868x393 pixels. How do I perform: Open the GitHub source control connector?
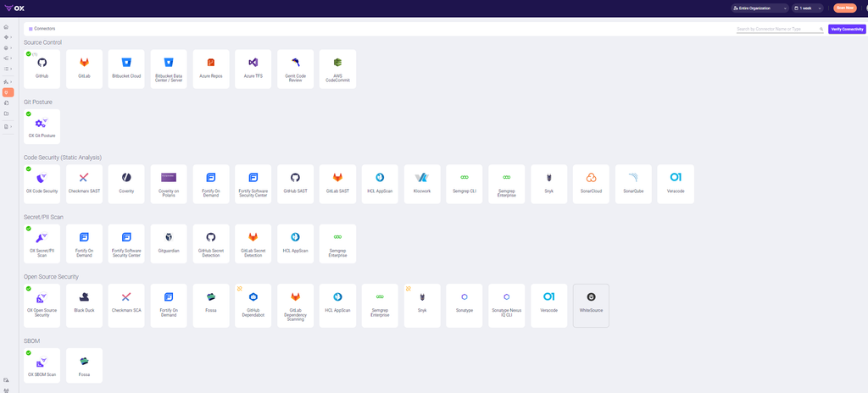tap(42, 69)
